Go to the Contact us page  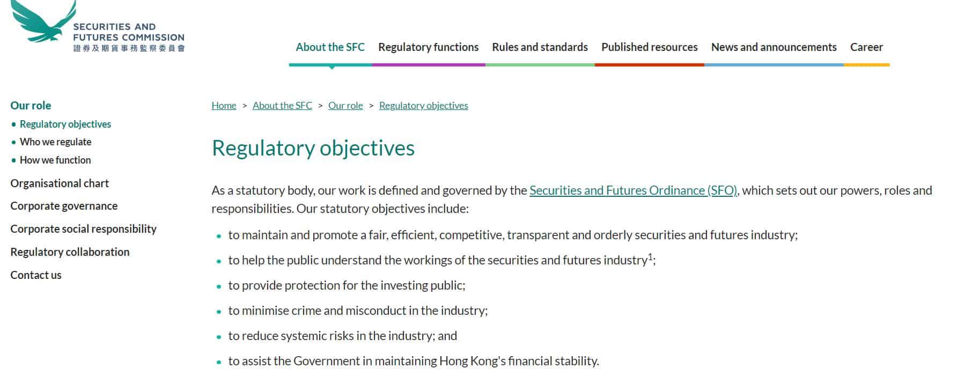click(36, 275)
